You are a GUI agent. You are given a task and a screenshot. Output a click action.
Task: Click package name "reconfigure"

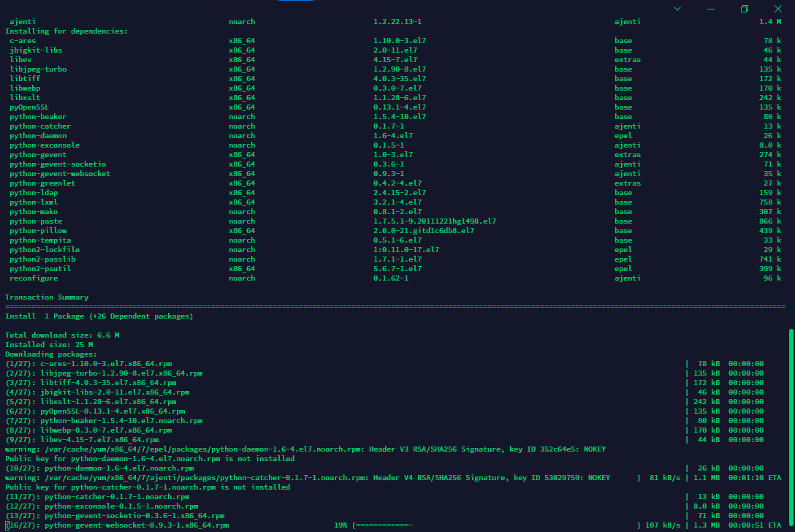tap(34, 278)
